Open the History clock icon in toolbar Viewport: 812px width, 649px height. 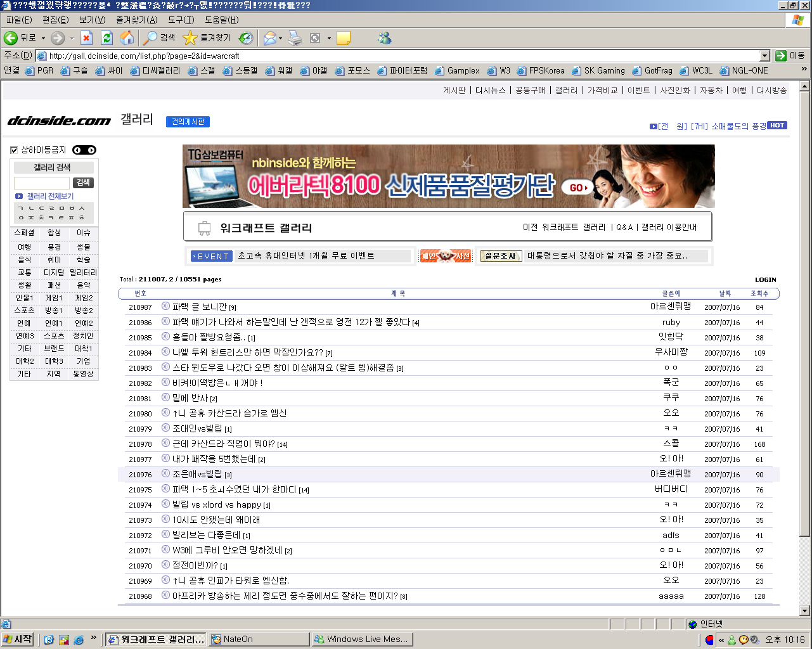tap(245, 38)
